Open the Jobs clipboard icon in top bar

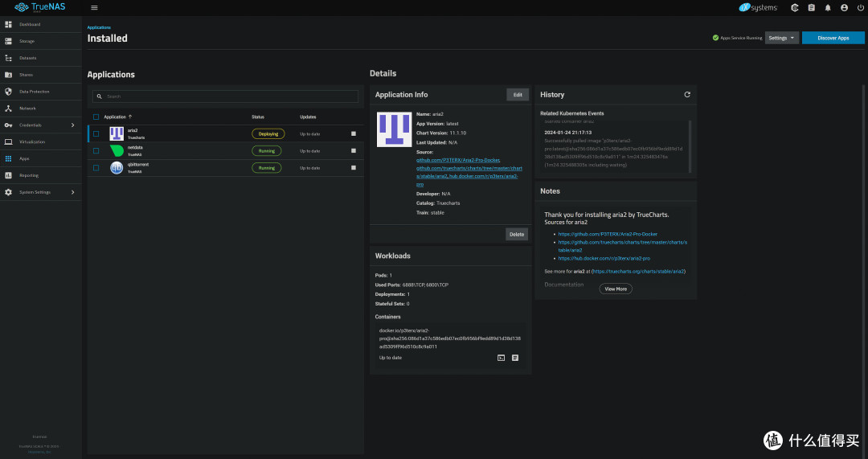tap(811, 8)
